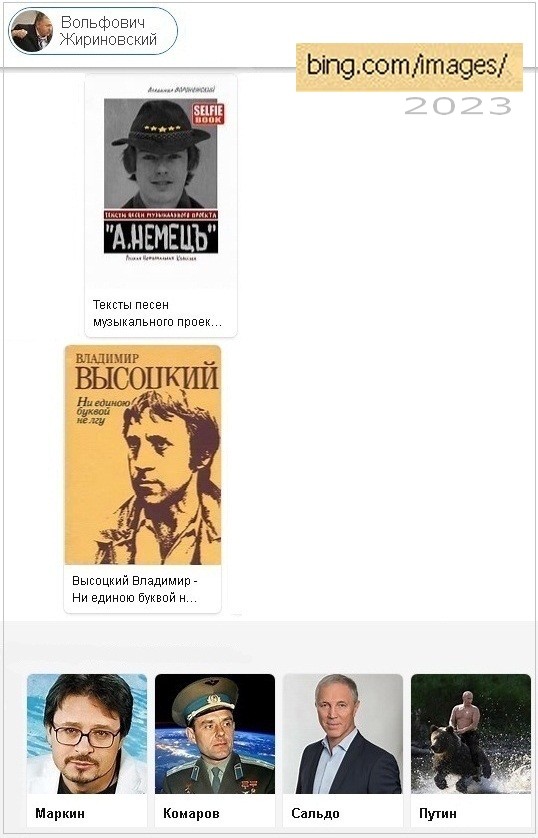Viewport: 538px width, 838px height.
Task: Open the photo above the Комаров label
Action: (215, 734)
